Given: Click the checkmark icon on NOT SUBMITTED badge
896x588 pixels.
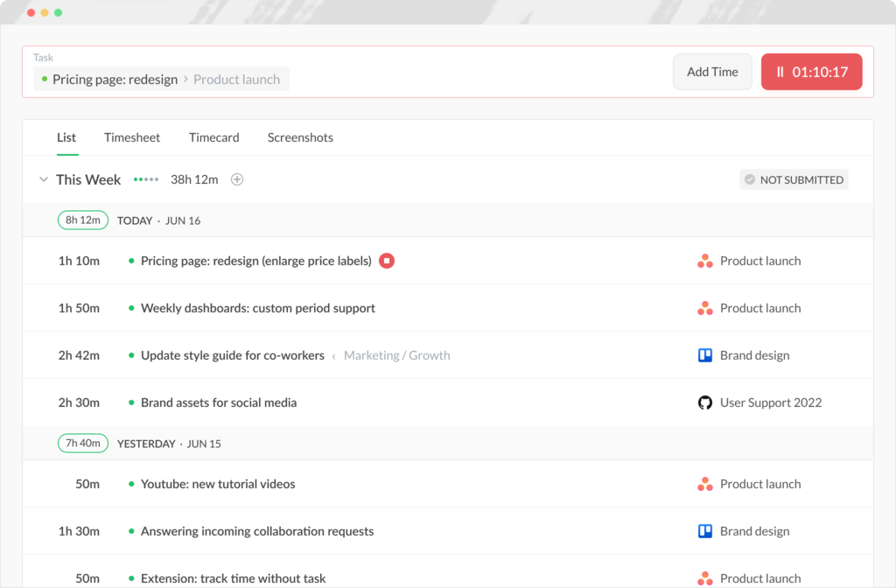Looking at the screenshot, I should pyautogui.click(x=750, y=179).
